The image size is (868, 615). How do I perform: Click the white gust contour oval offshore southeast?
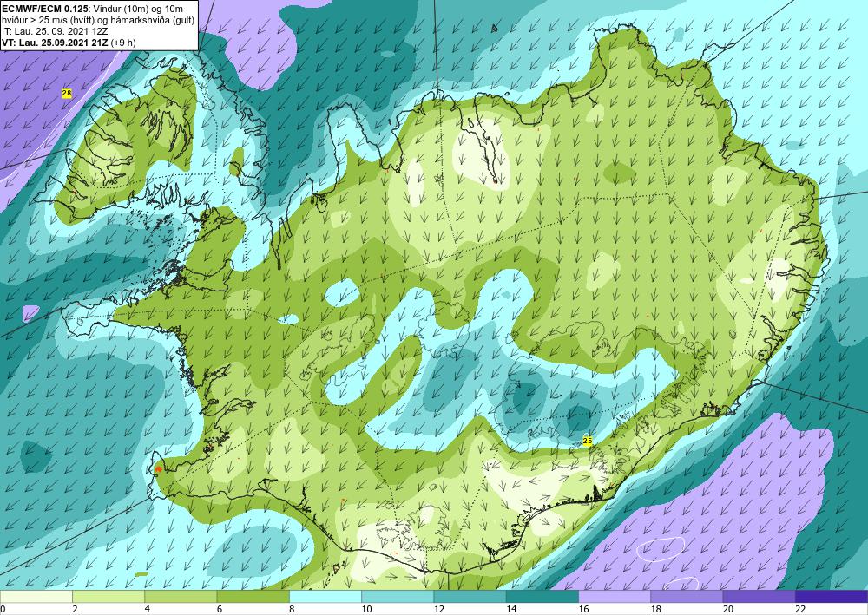pos(660,548)
